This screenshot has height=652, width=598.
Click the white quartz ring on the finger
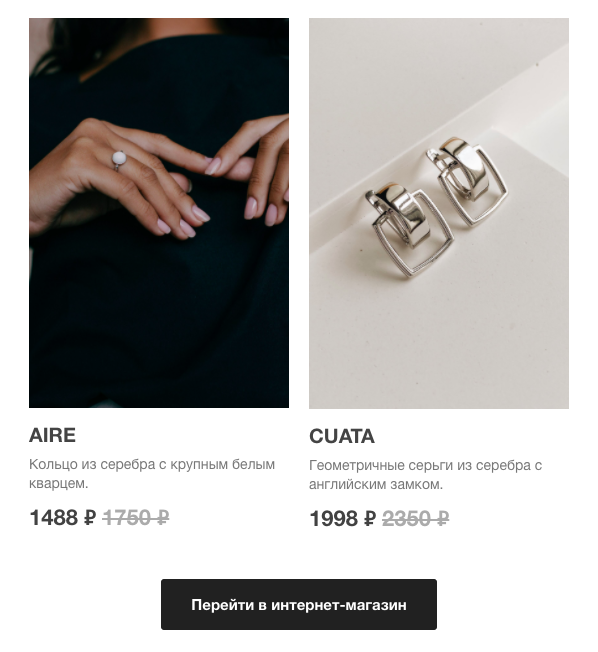pos(119,160)
